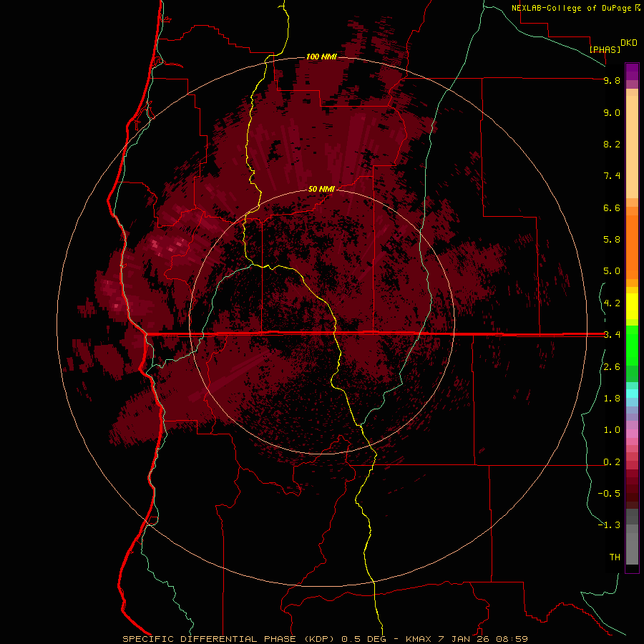Image resolution: width=644 pixels, height=644 pixels.
Task: Pick the purple swatch atop the colorbar
Action: [632, 72]
